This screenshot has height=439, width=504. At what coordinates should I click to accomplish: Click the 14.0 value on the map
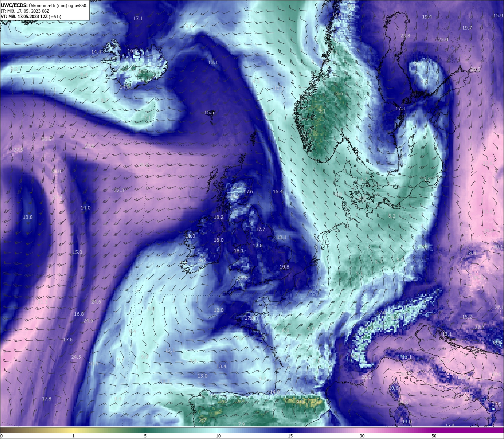[85, 208]
